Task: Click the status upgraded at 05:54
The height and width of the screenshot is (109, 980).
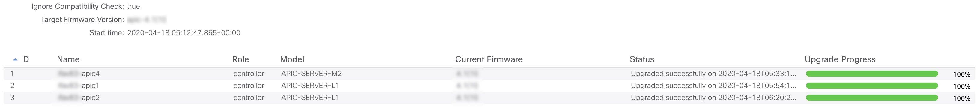Action: [x=713, y=86]
